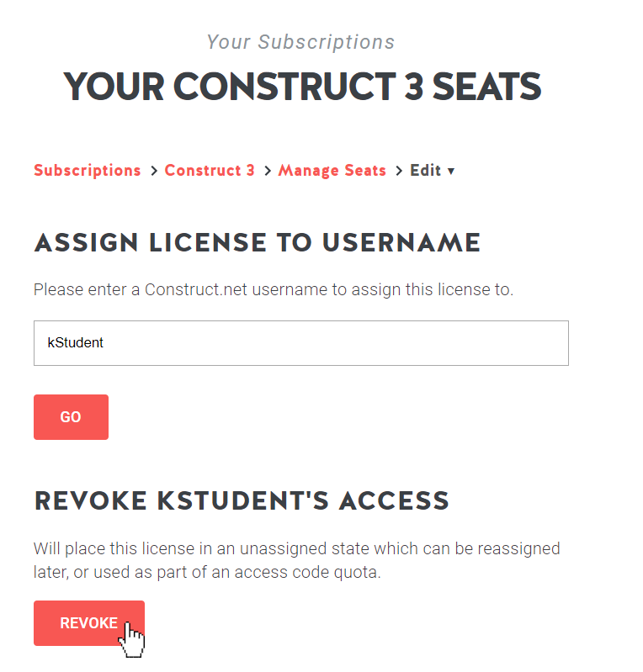Click chevron separator after Manage Seats
Screen dimensions: 643x672
[399, 171]
